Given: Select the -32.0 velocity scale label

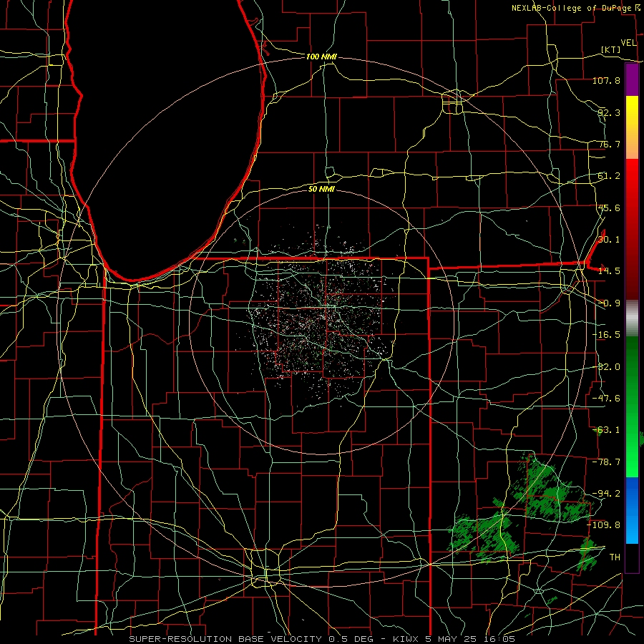Looking at the screenshot, I should pyautogui.click(x=606, y=367).
